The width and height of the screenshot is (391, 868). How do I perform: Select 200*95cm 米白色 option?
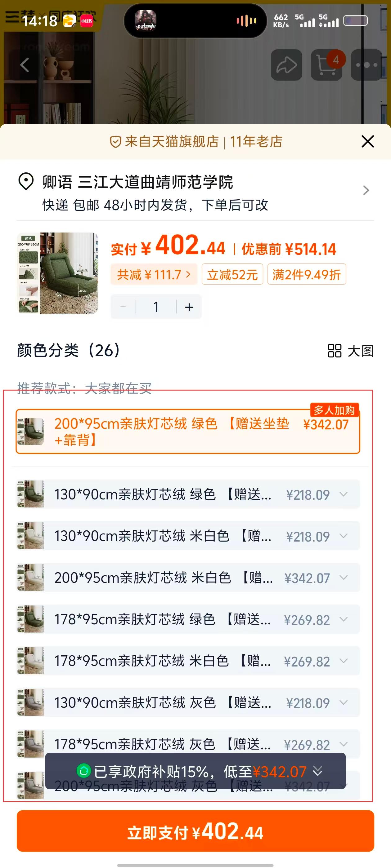(x=188, y=578)
